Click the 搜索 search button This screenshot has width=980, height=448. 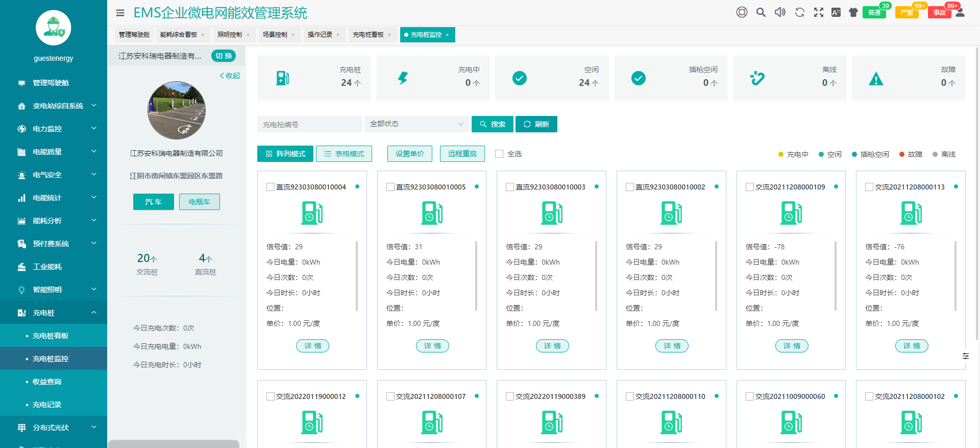pyautogui.click(x=493, y=124)
